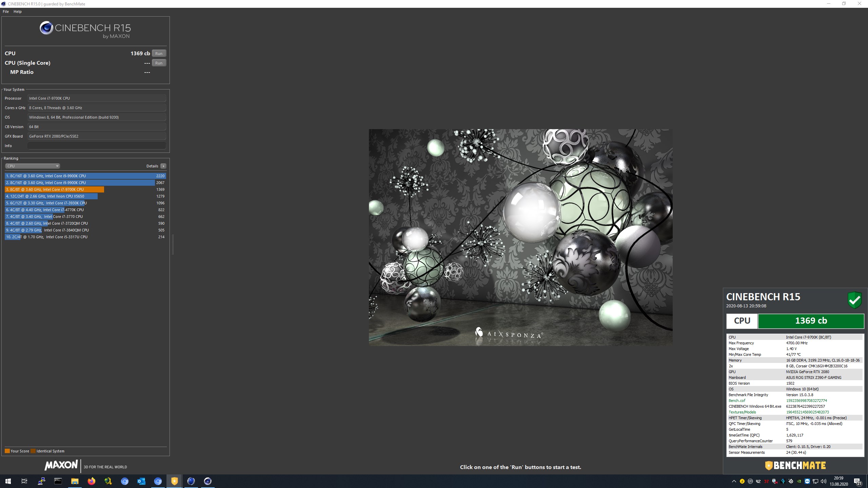Click the Processor field Intel Core i7-9700K

(x=97, y=98)
